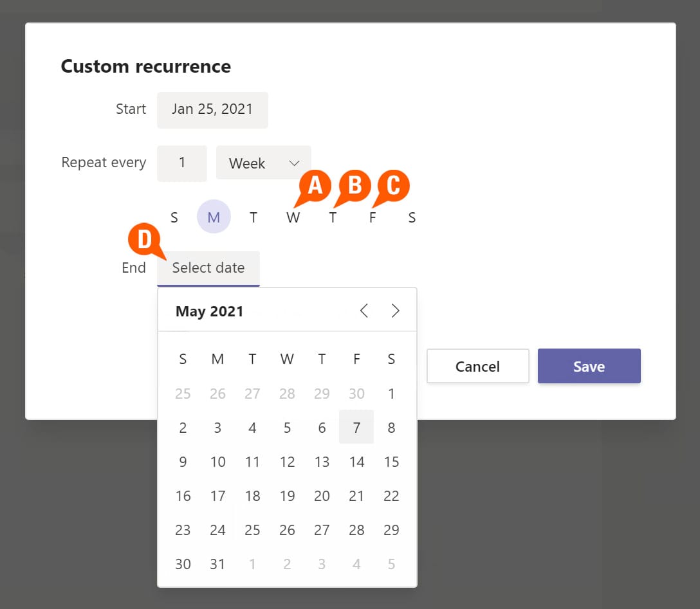The image size is (700, 609).
Task: Toggle Wednesday in weekday selector
Action: point(293,217)
